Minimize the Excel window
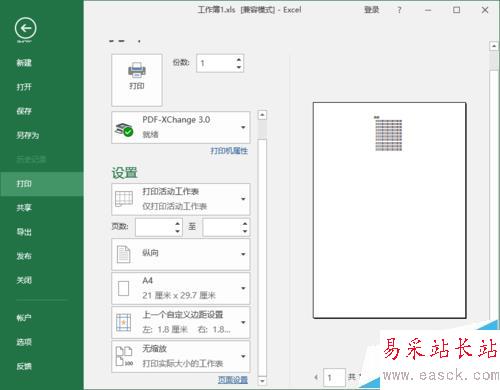The image size is (500, 390). (428, 10)
